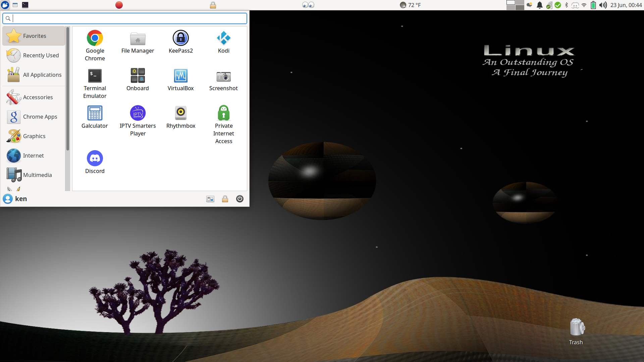
Task: Open VirtualBox from the menu
Action: (181, 79)
